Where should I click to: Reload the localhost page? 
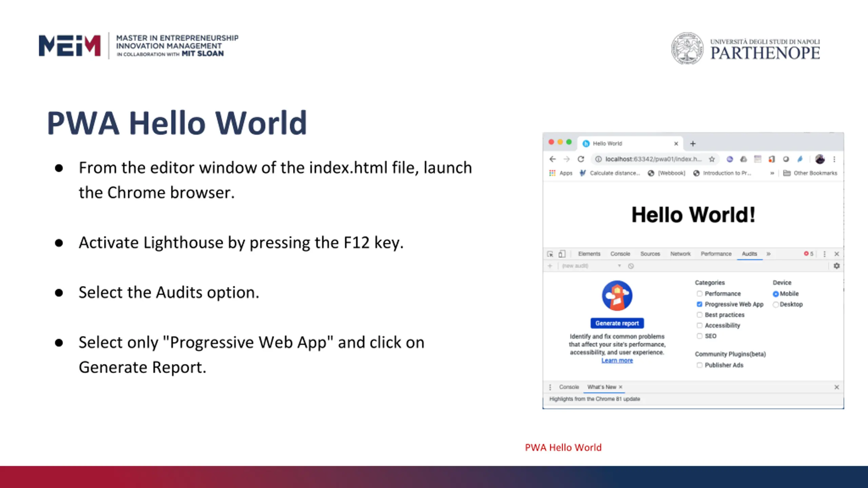[x=581, y=159]
